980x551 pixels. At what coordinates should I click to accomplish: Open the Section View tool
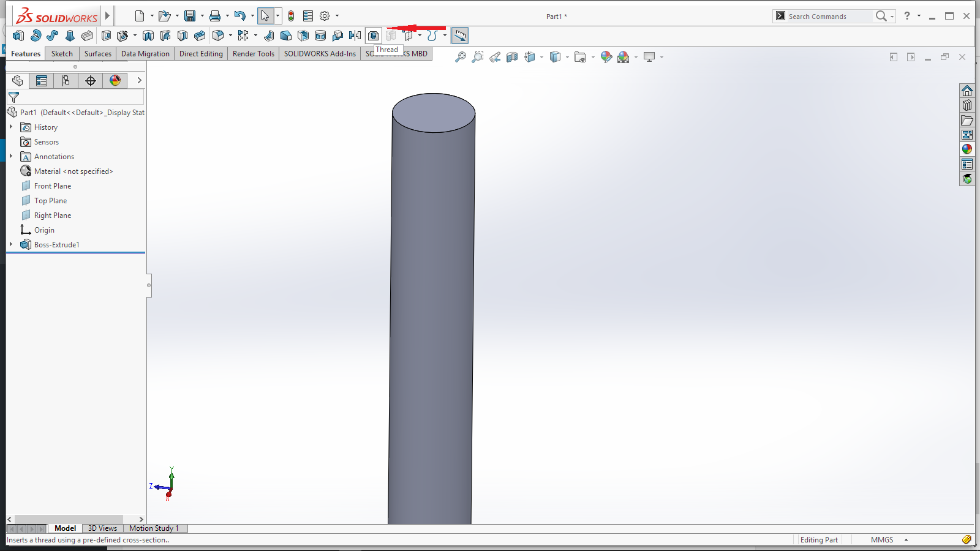tap(512, 57)
